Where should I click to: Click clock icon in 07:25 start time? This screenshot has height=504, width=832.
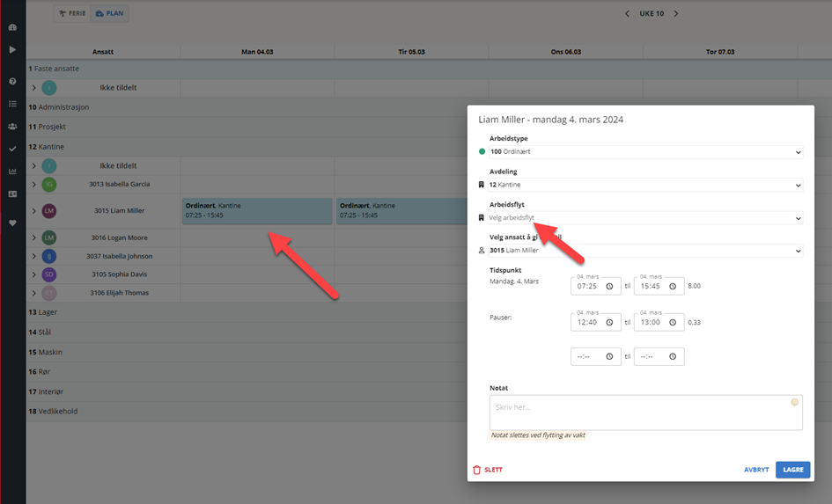click(x=609, y=286)
